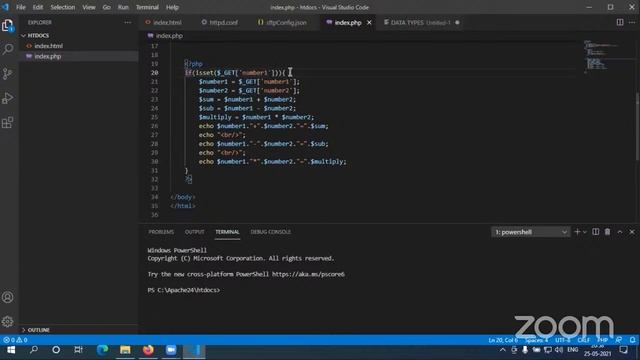Switch to the Output panel tab
The width and height of the screenshot is (640, 360).
[x=194, y=232]
